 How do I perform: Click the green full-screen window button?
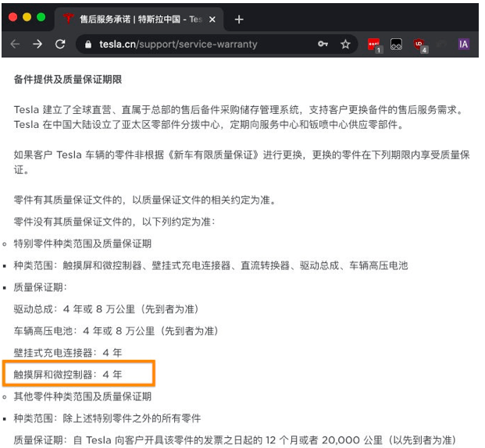pyautogui.click(x=41, y=17)
